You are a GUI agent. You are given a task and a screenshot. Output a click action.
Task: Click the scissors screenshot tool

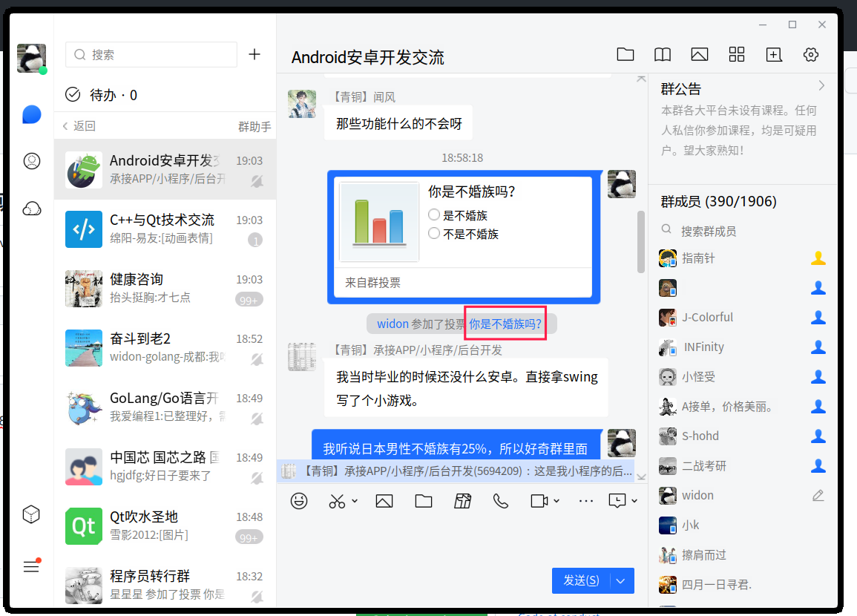click(337, 501)
